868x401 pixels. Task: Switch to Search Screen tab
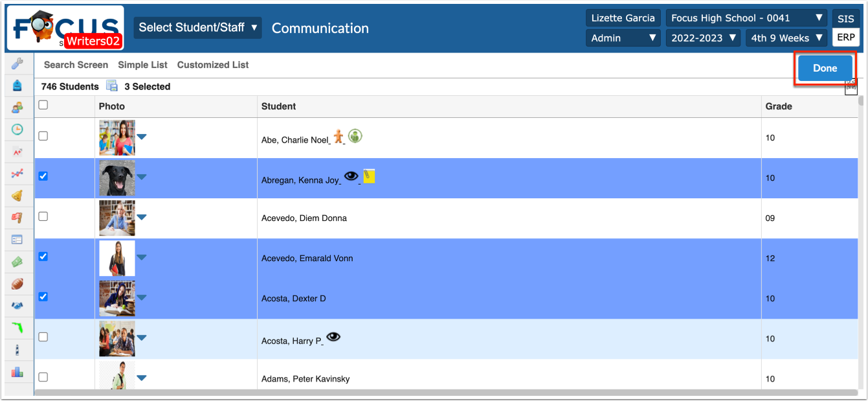point(76,65)
